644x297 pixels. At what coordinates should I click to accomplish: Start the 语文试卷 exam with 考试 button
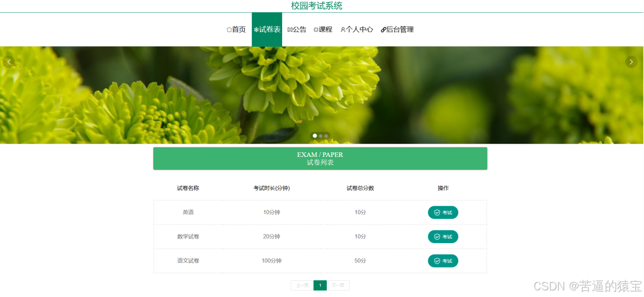tap(443, 261)
